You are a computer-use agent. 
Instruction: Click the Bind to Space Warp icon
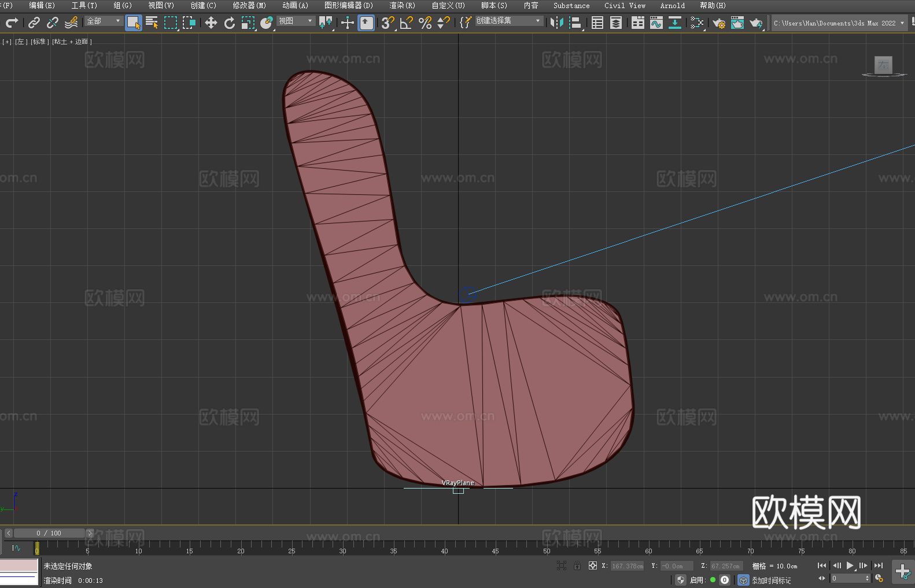[71, 23]
